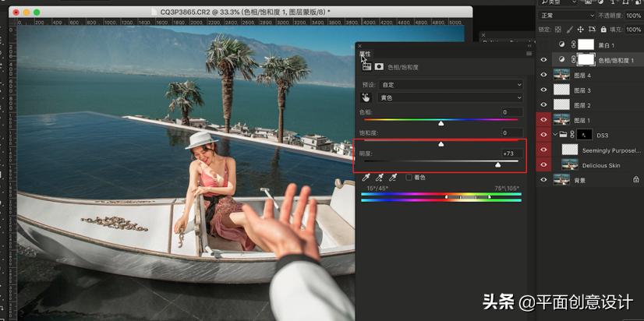The width and height of the screenshot is (644, 321).
Task: Select the add-to-sample eyedropper
Action: click(379, 178)
